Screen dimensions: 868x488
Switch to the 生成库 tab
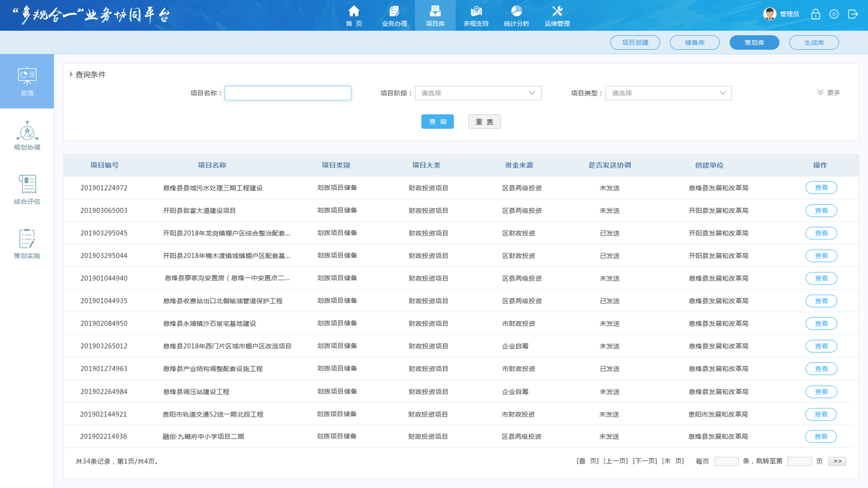(x=814, y=43)
